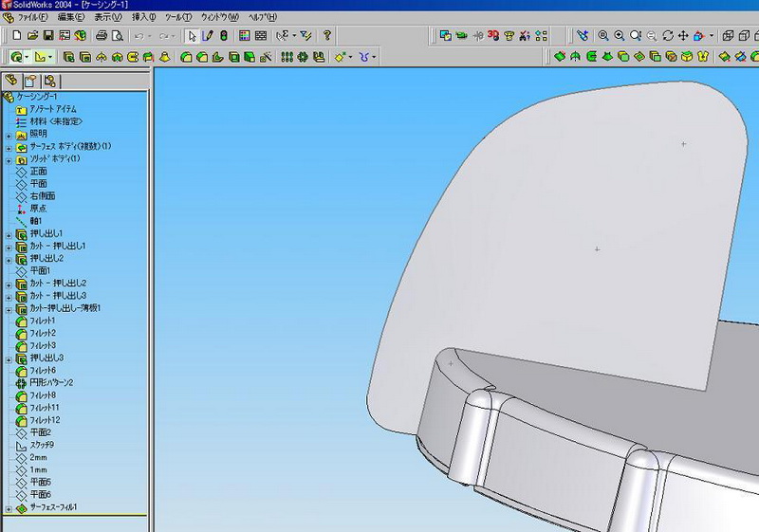The height and width of the screenshot is (532, 759).
Task: Select the 正面 plane in tree
Action: (38, 172)
